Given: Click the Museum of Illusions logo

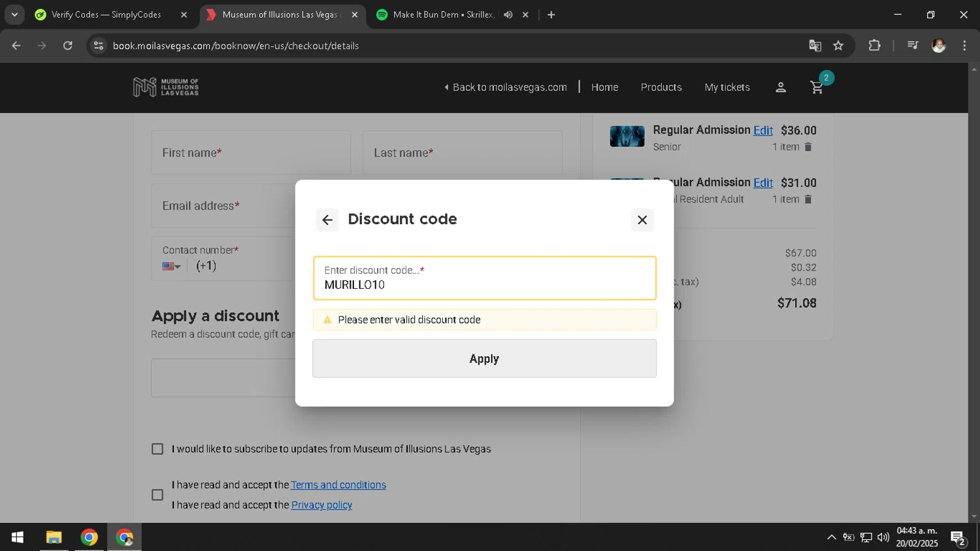Looking at the screenshot, I should 166,87.
